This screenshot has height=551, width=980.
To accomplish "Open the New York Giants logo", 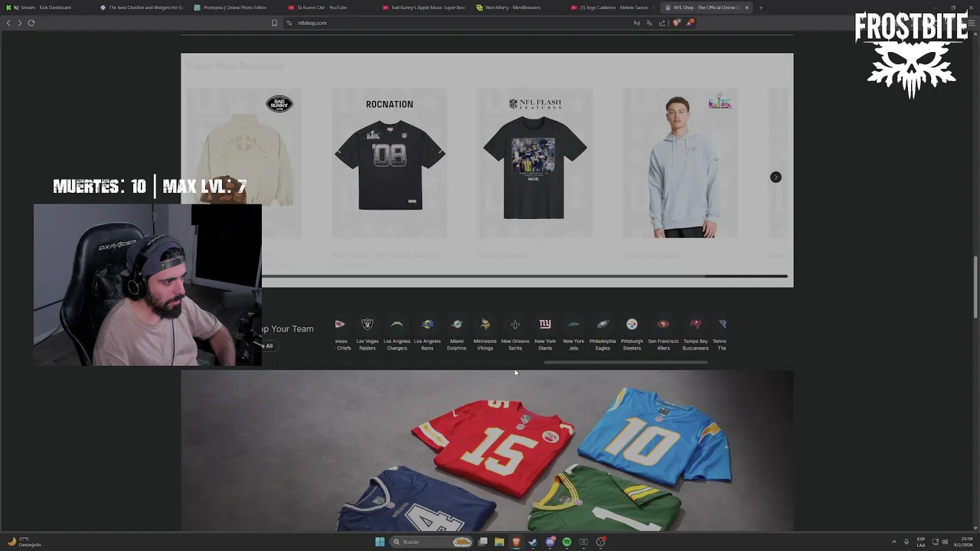I will 545,324.
